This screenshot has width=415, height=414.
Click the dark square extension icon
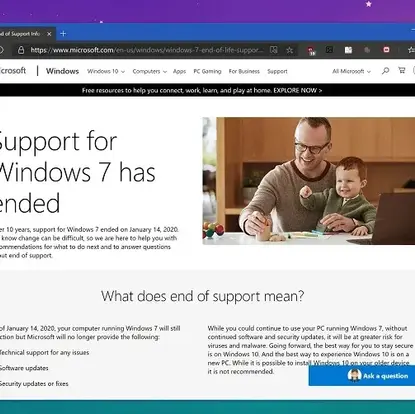click(x=329, y=50)
